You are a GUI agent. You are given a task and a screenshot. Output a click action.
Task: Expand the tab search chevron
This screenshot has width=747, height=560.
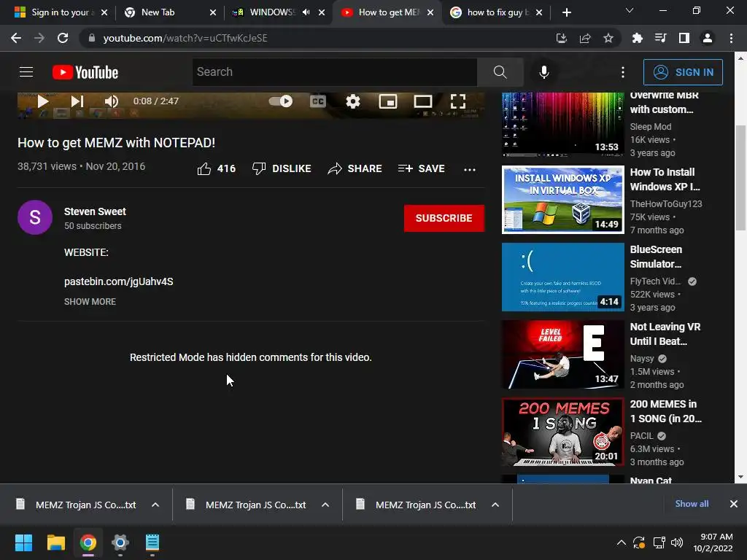630,10
